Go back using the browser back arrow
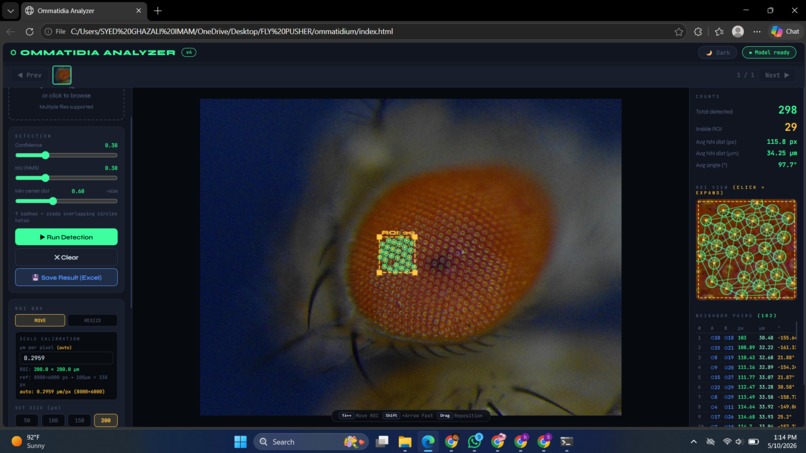 (x=10, y=31)
